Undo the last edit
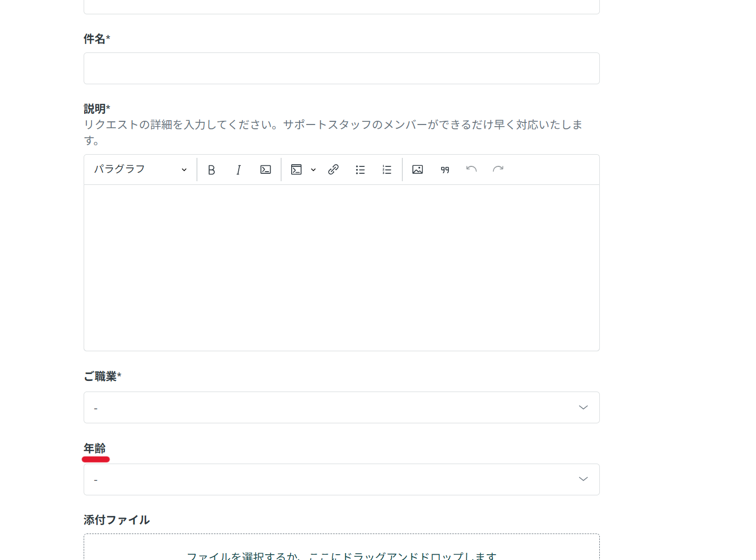The width and height of the screenshot is (756, 560). [471, 170]
